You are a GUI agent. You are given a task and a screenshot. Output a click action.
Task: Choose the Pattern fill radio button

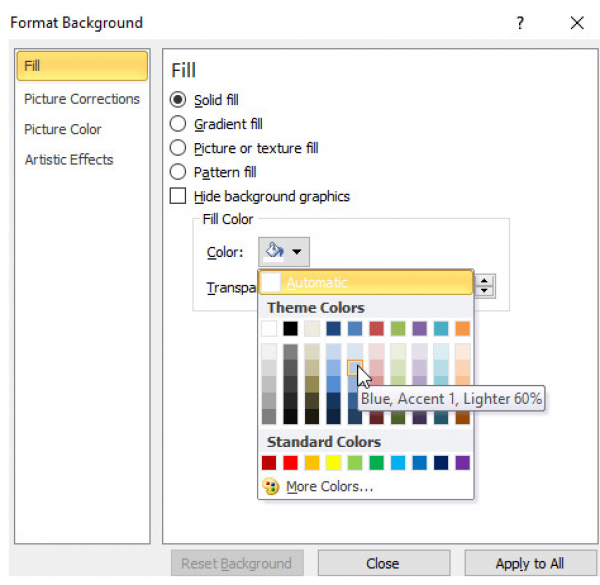(178, 172)
